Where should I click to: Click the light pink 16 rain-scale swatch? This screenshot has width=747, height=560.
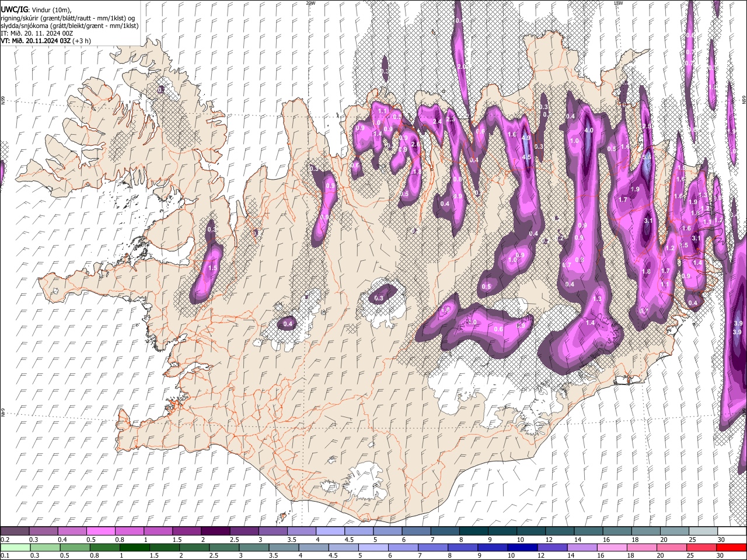click(611, 547)
